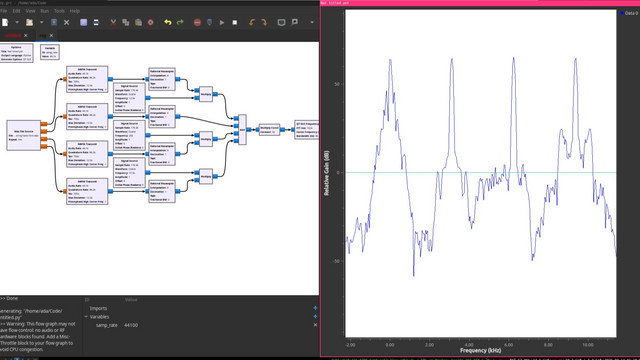Show flow graph errors via red no-entry icon
Image resolution: width=640 pixels, height=360 pixels.
pyautogui.click(x=197, y=22)
